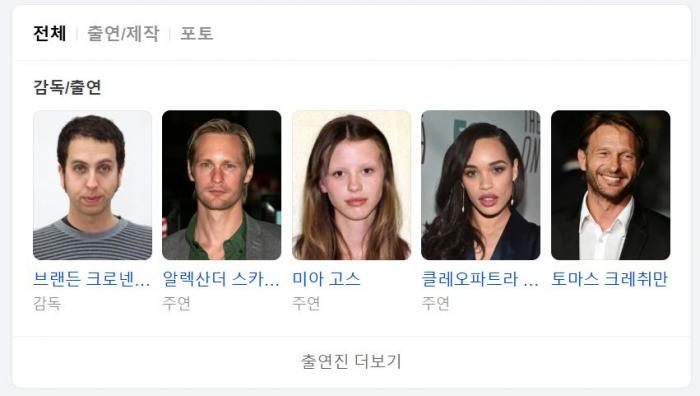Click the photo above 브랜든 크로넨 caption
The image size is (700, 396).
tap(92, 185)
